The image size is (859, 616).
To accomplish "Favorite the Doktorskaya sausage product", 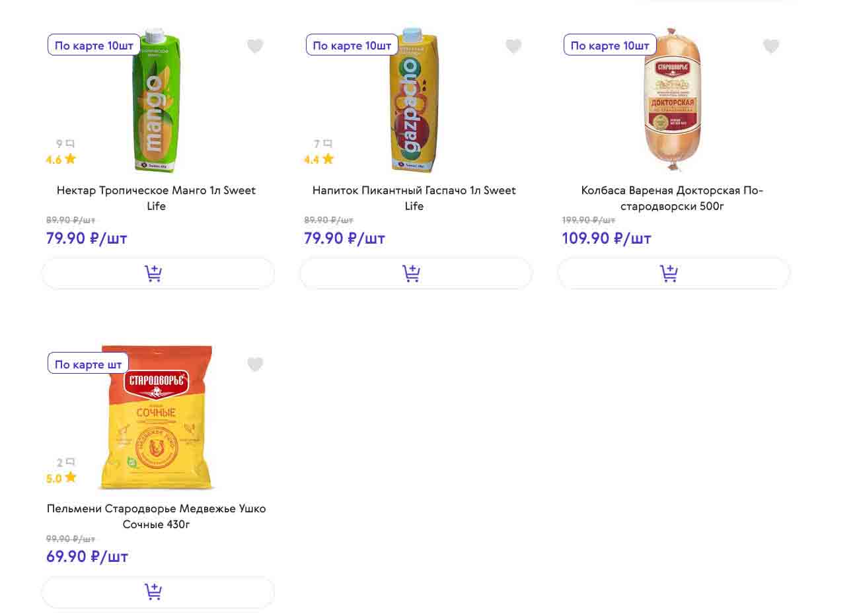I will pos(771,46).
